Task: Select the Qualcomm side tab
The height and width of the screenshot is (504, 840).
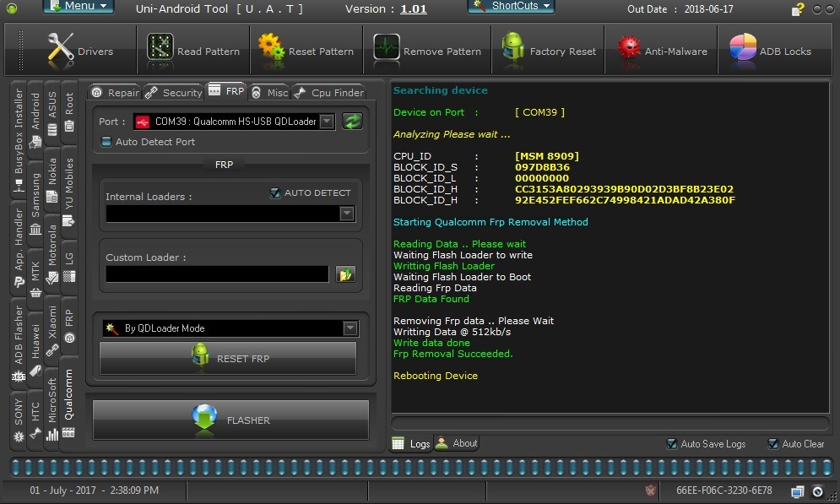Action: point(69,403)
